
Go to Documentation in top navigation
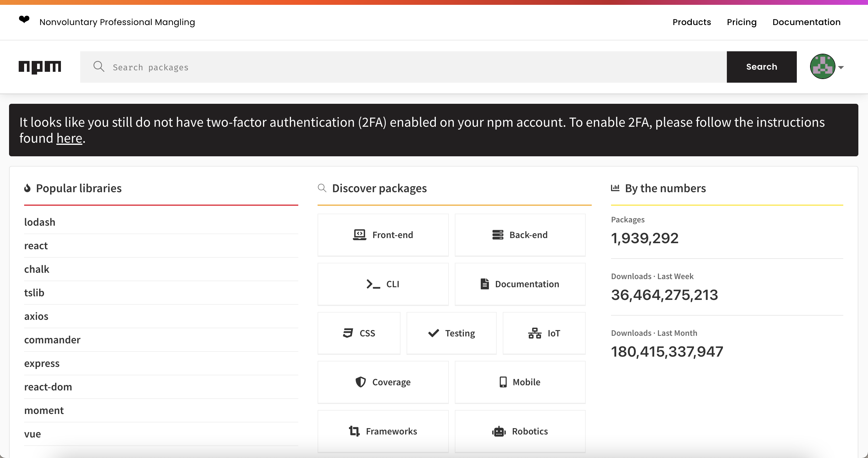pos(806,22)
